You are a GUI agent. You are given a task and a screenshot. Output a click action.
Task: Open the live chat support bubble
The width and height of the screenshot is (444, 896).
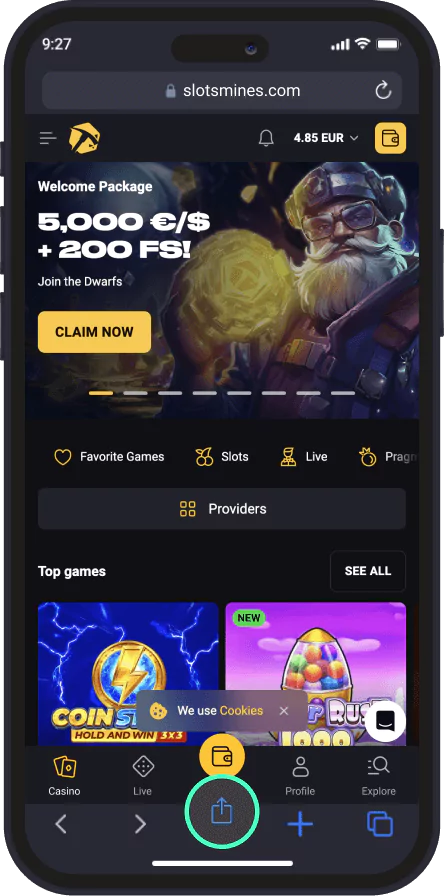[x=386, y=722]
